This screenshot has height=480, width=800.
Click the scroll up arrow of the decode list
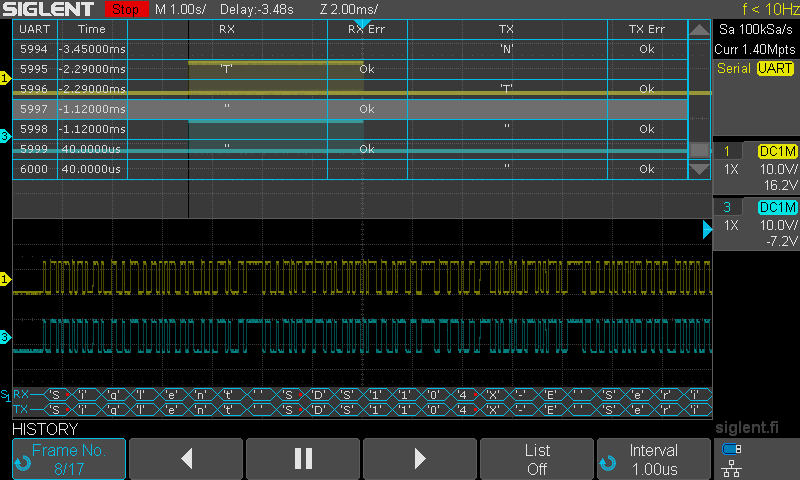[699, 30]
